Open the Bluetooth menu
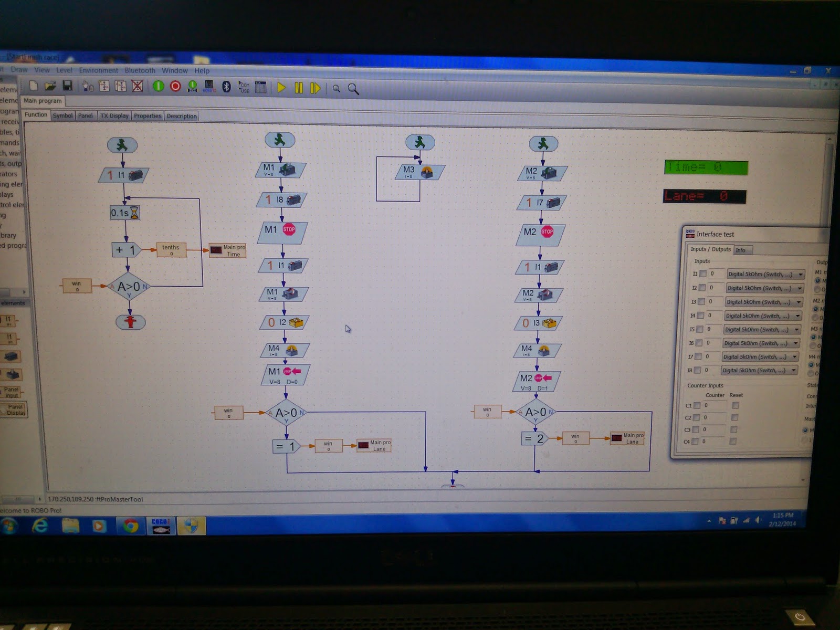Screen dimensions: 840x630 pos(140,70)
